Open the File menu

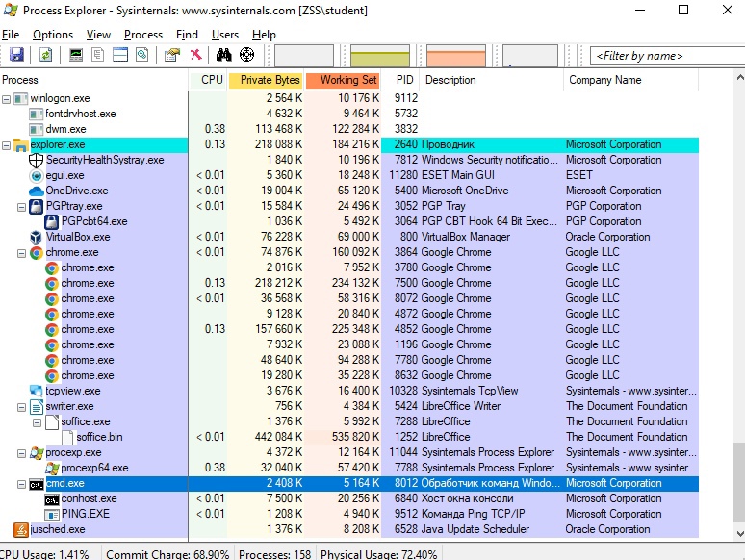[11, 35]
